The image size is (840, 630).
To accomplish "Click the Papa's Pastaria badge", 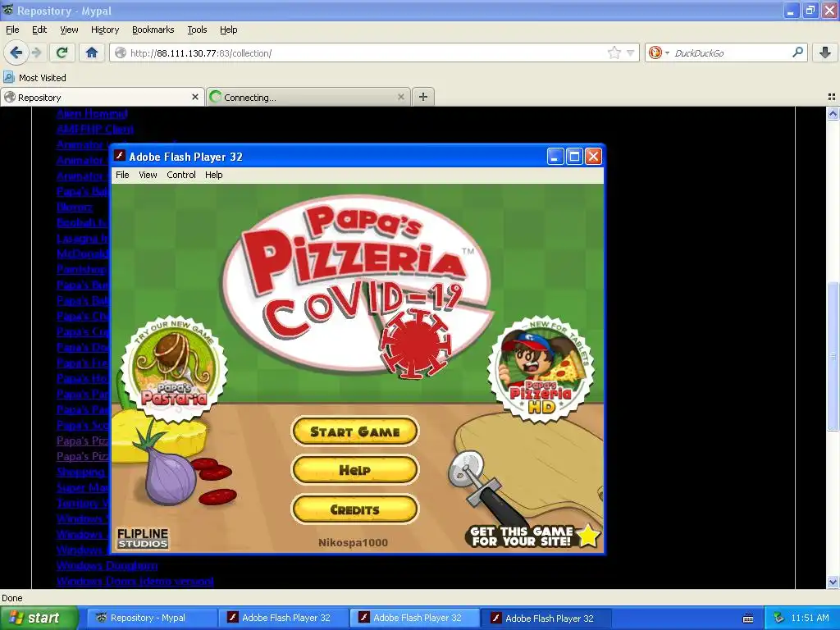I will pos(174,368).
